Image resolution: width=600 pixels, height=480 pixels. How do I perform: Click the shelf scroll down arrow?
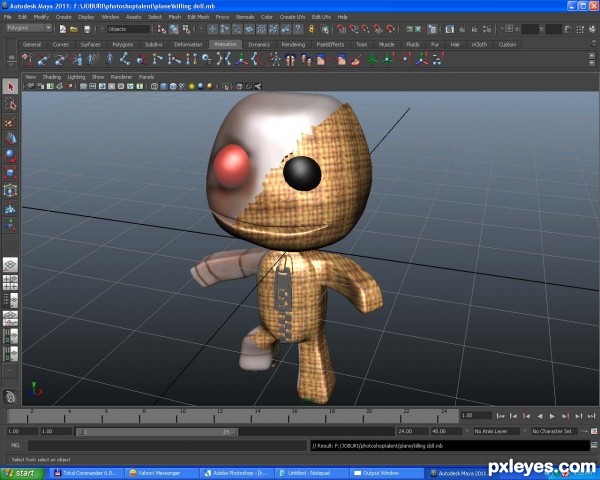(592, 63)
